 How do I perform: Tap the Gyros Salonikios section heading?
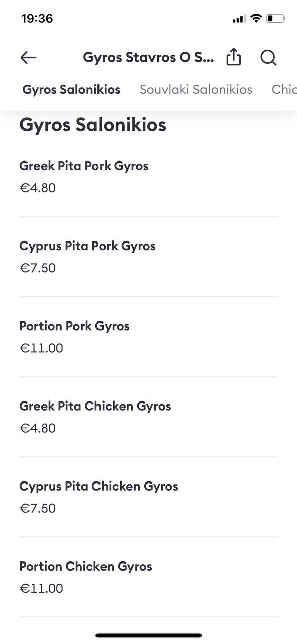tap(92, 125)
